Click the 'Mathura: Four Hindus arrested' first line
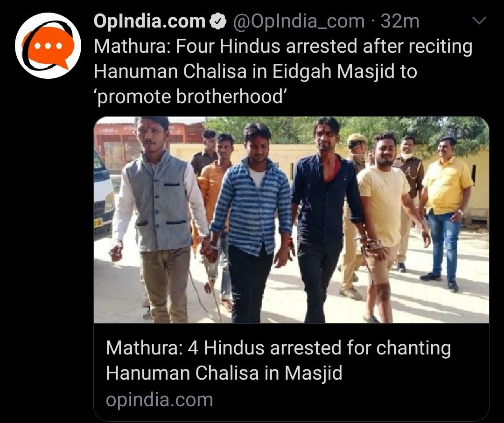This screenshot has height=423, width=504. click(x=283, y=46)
